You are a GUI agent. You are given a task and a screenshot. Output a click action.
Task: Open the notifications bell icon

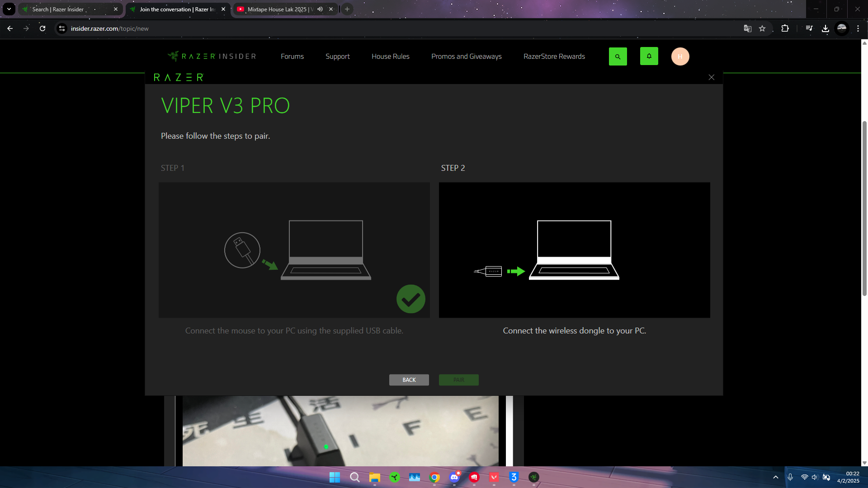(x=649, y=56)
